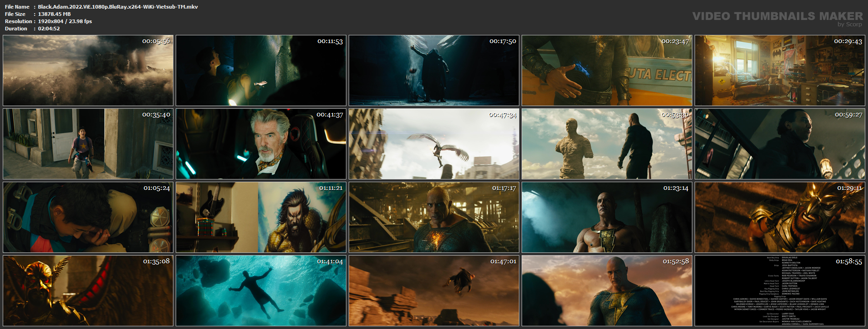Screen dimensions: 868x329
Task: Select the bedroom thumbnail at 00:29:43
Action: [780, 71]
